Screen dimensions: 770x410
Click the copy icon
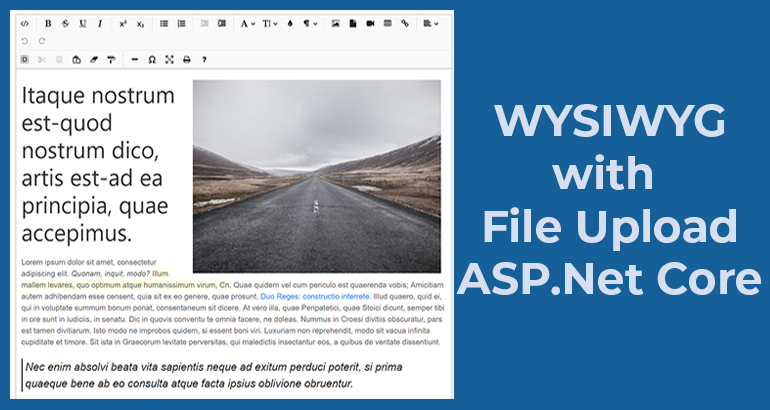(x=59, y=59)
